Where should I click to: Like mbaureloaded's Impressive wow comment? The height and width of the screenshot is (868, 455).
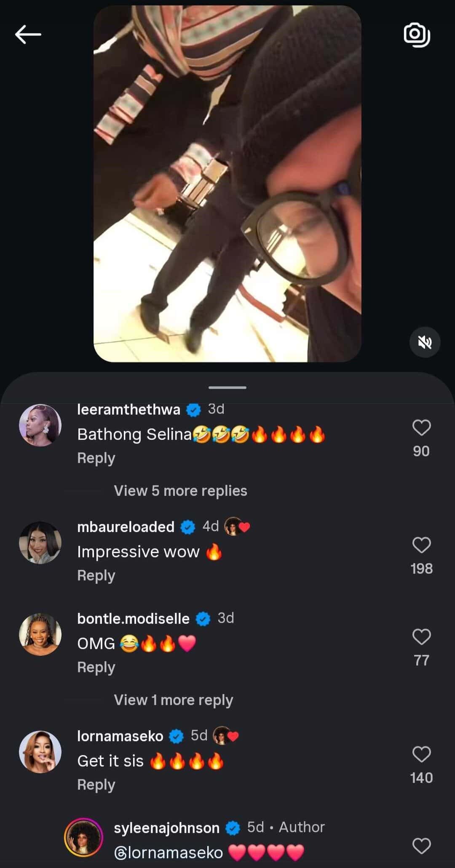421,545
